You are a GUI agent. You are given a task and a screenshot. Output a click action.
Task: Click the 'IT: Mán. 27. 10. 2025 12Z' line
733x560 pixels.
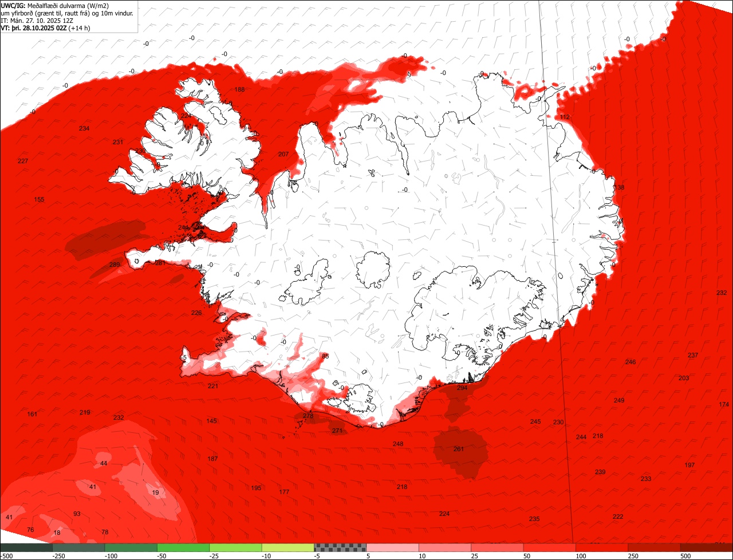pyautogui.click(x=37, y=21)
